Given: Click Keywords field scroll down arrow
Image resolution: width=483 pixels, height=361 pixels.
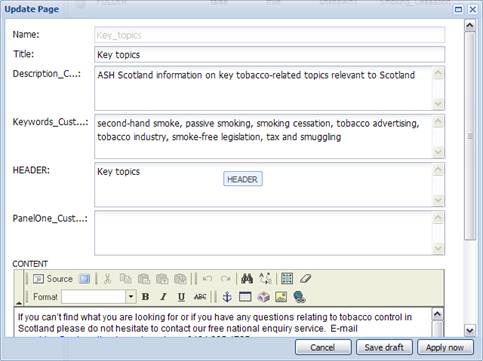Looking at the screenshot, I should [x=438, y=152].
